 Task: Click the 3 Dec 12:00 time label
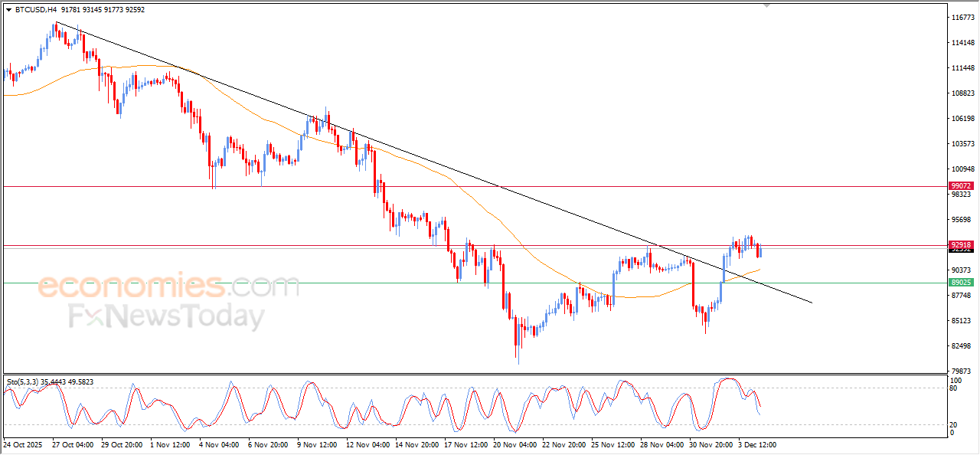point(757,444)
